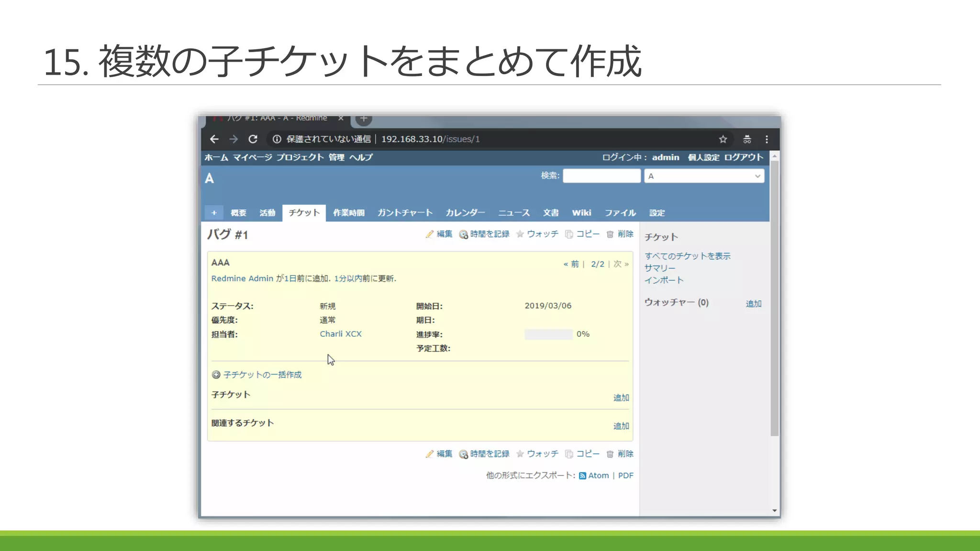Image resolution: width=980 pixels, height=551 pixels.
Task: Open the Wiki tab
Action: (x=581, y=213)
